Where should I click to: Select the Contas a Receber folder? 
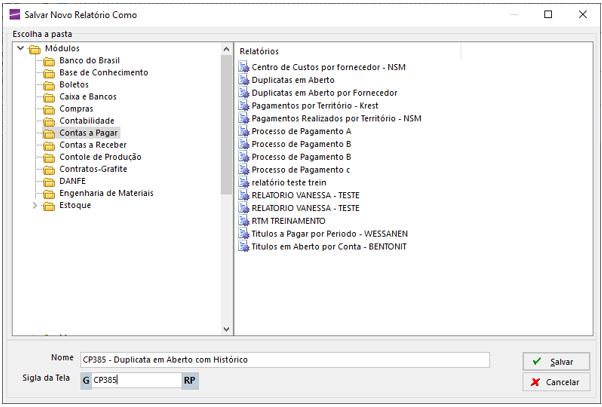(93, 145)
